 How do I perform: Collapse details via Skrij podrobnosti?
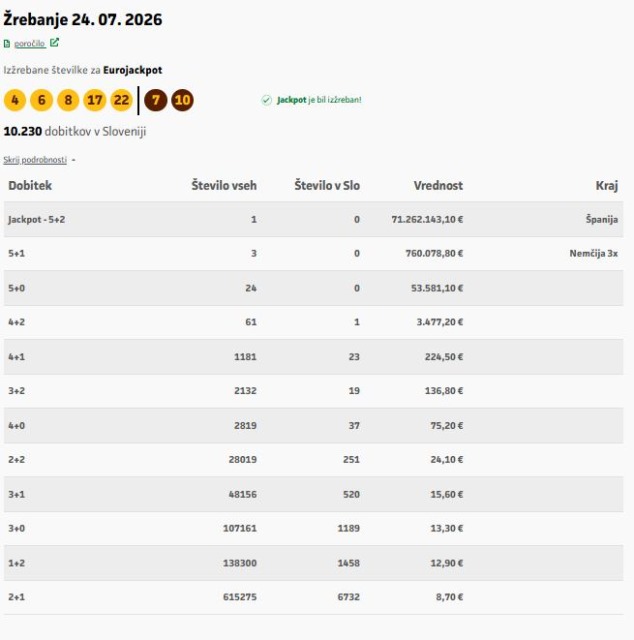[x=35, y=160]
